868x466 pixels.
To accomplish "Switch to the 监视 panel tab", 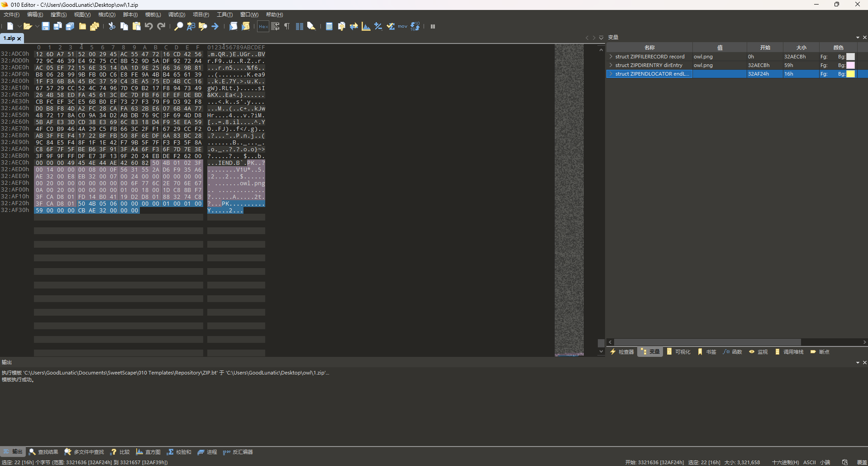I will coord(758,352).
